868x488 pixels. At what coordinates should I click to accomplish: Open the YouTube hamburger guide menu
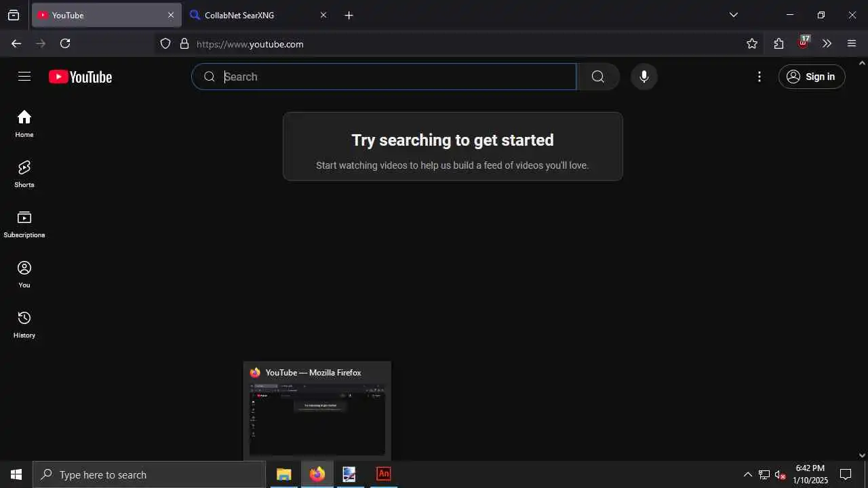coord(24,77)
